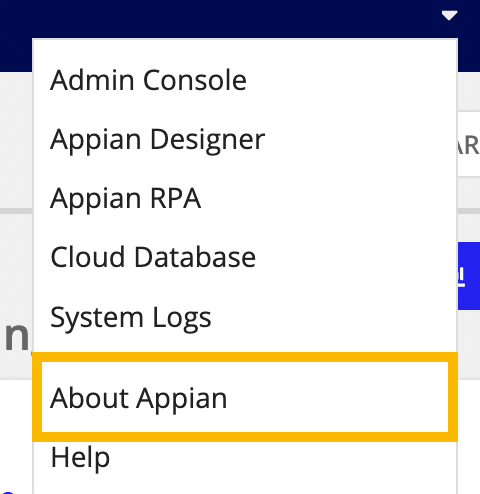
Task: Select About Appian menu item
Action: click(245, 397)
